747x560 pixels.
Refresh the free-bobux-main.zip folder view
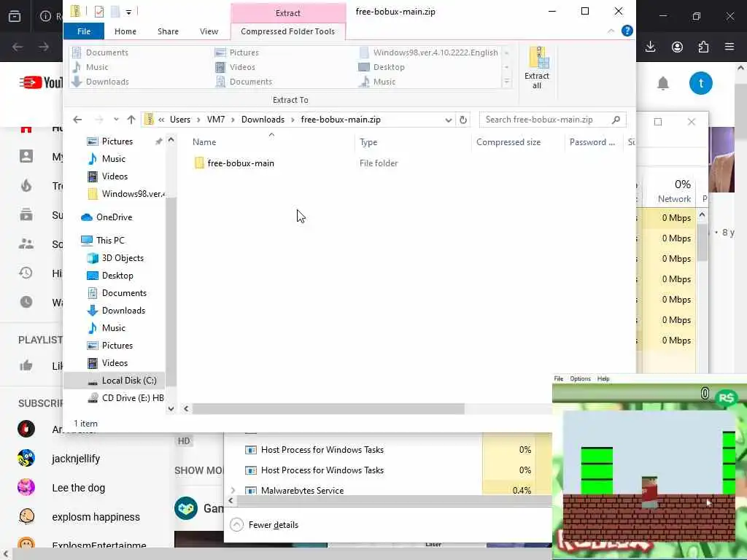(463, 120)
